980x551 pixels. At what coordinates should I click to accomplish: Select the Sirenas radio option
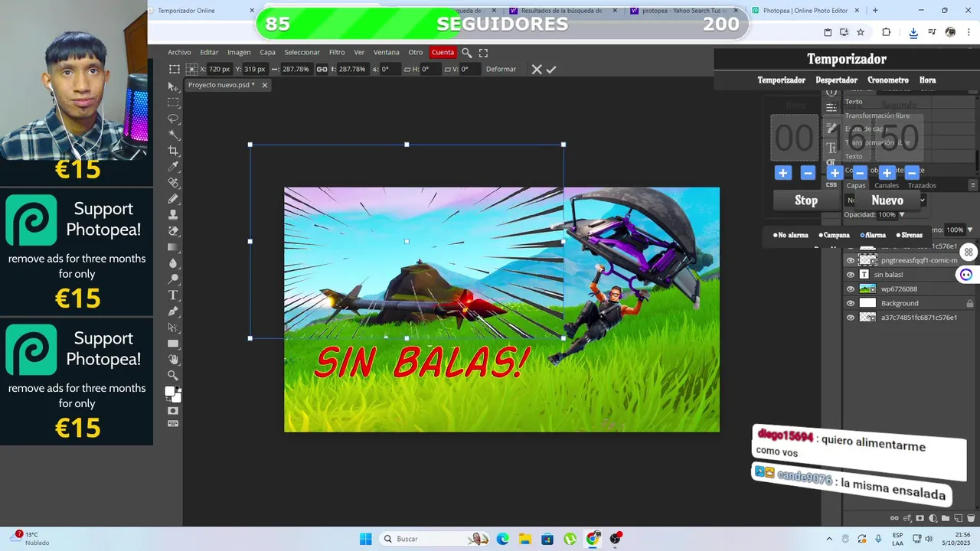point(898,235)
